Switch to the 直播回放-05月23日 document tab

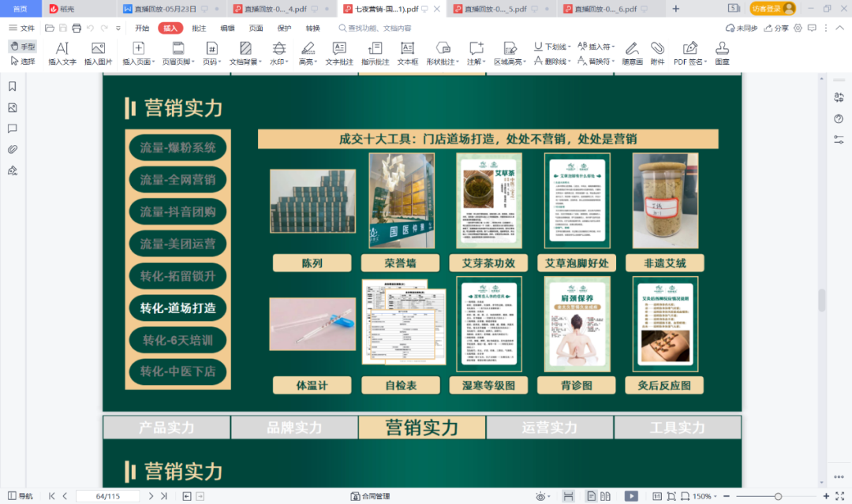[x=165, y=9]
